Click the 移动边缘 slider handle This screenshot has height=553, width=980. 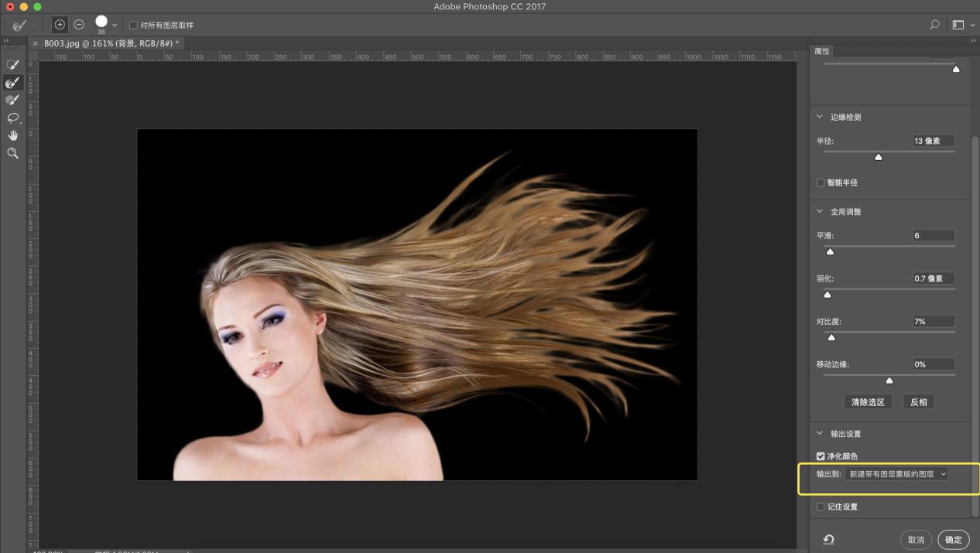[889, 381]
